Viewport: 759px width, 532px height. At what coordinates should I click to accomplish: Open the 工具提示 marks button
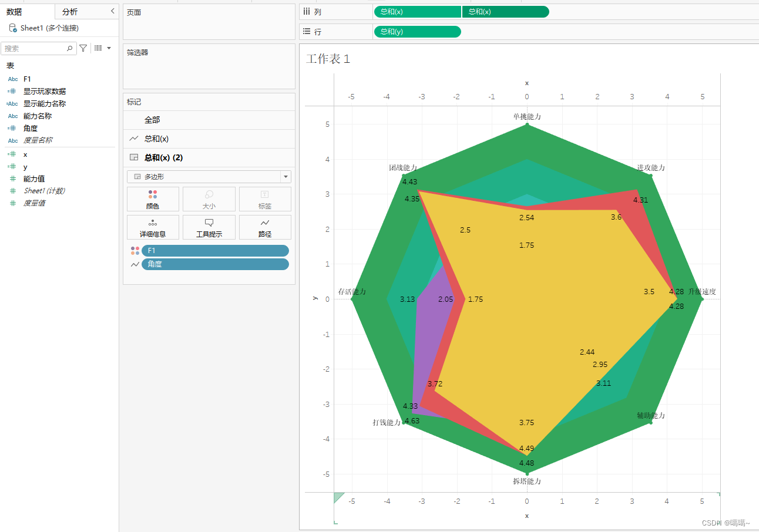(209, 227)
